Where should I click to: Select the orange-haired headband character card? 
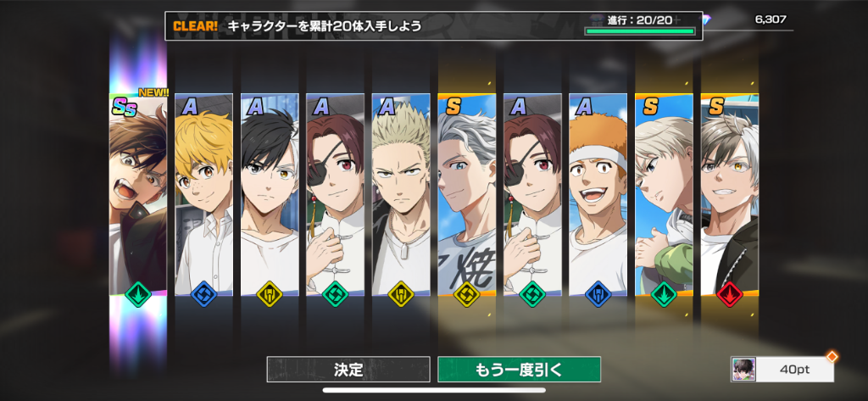(x=598, y=194)
